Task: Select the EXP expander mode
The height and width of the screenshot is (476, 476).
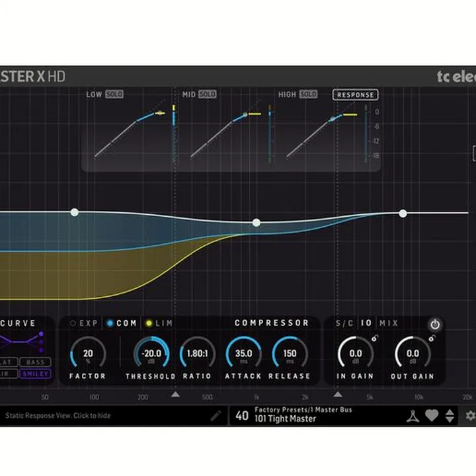Action: (84, 323)
